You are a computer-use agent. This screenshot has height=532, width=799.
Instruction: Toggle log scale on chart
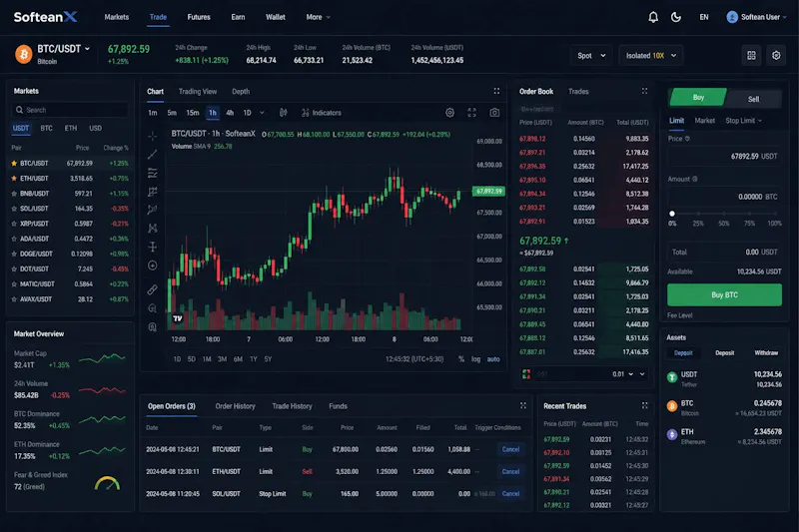pyautogui.click(x=475, y=359)
